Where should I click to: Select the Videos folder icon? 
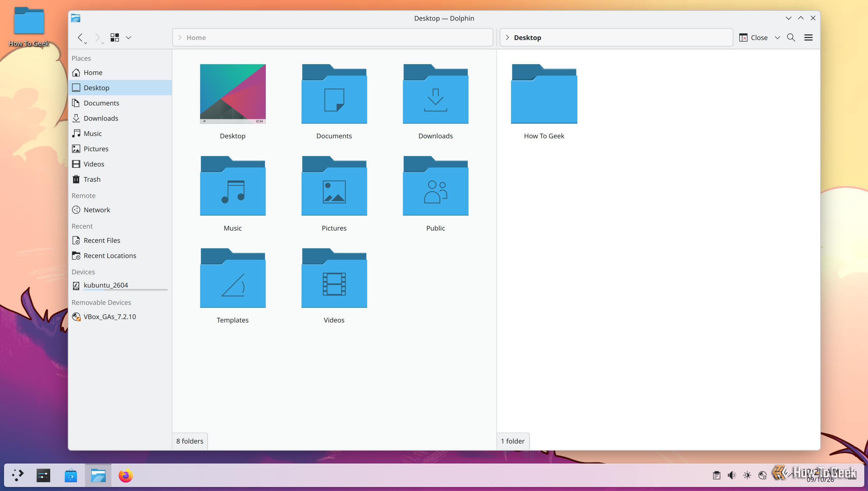(334, 278)
